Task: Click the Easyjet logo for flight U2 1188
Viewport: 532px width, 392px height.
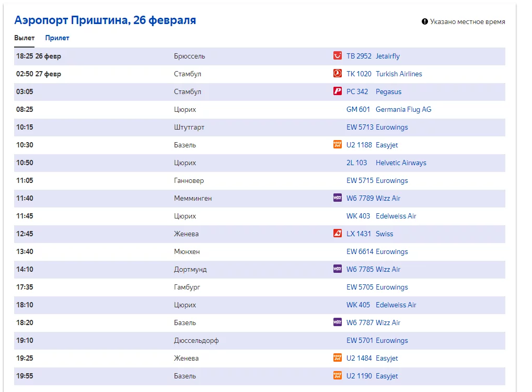Action: coord(338,145)
